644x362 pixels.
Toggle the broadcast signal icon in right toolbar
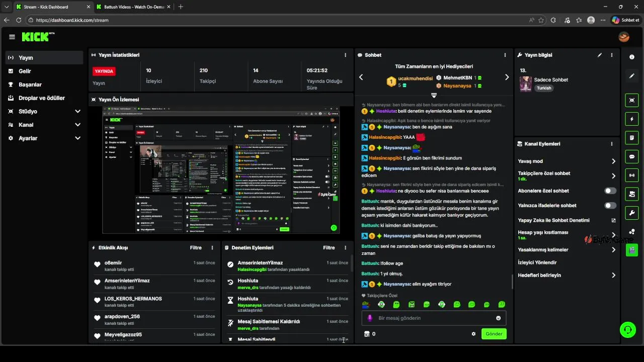click(632, 175)
